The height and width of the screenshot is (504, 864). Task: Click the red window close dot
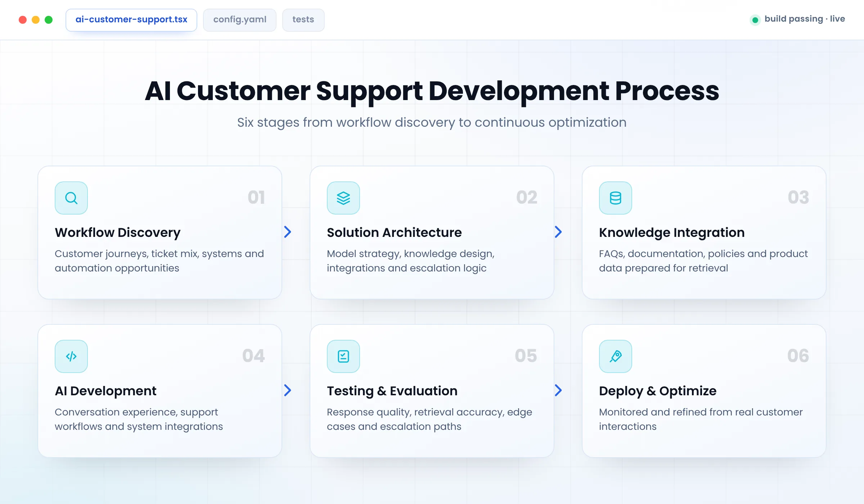tap(23, 20)
